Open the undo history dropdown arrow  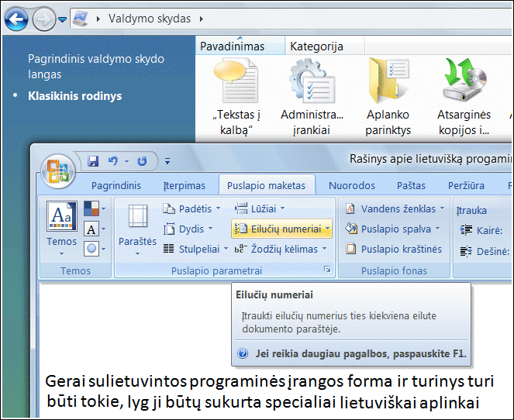coord(126,161)
